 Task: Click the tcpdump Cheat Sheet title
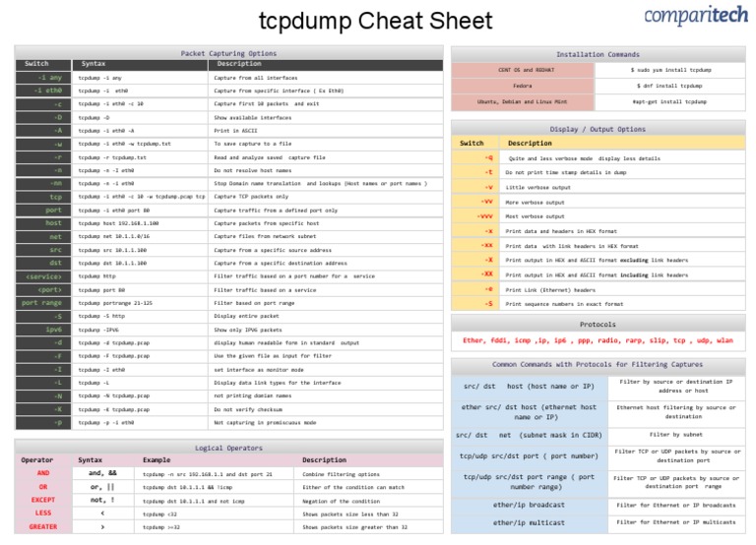coord(376,21)
